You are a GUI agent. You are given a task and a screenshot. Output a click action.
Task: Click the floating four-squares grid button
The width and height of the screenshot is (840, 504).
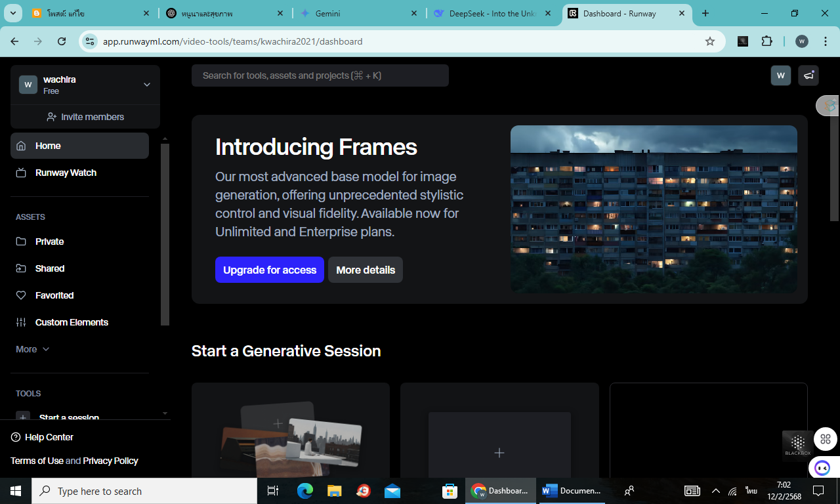[x=826, y=439]
